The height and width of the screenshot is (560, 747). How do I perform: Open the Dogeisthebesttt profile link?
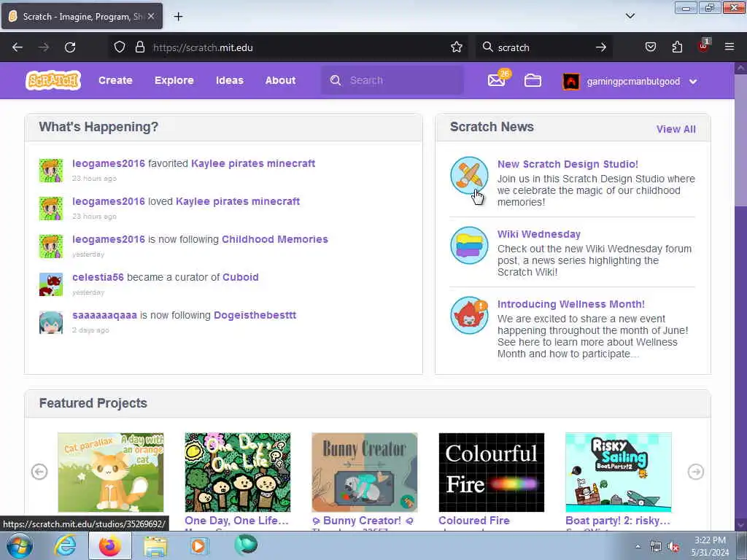[x=255, y=315]
